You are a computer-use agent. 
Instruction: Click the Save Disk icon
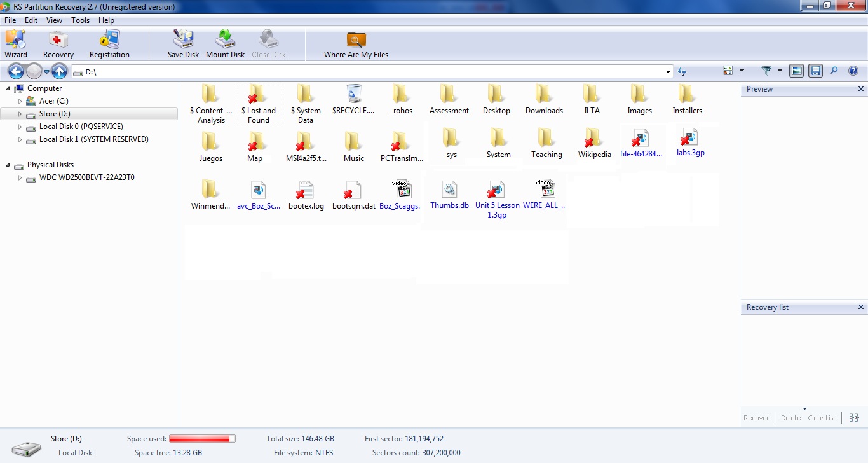tap(184, 44)
